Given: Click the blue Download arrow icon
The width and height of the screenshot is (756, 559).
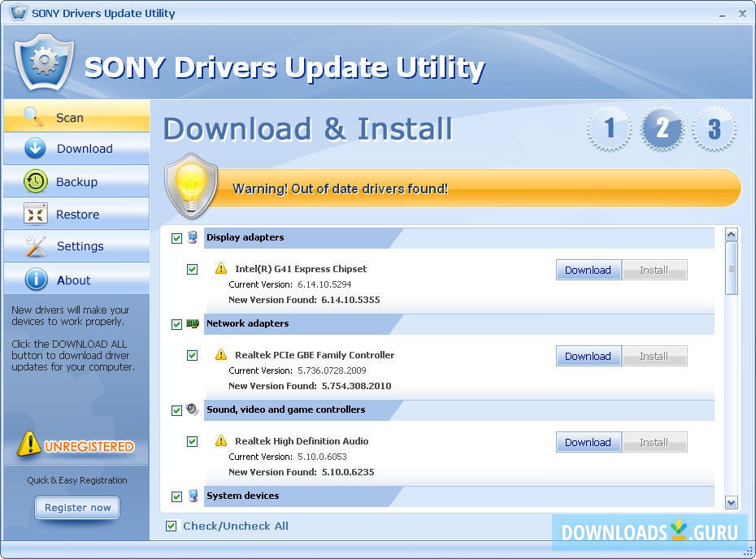Looking at the screenshot, I should (x=35, y=149).
